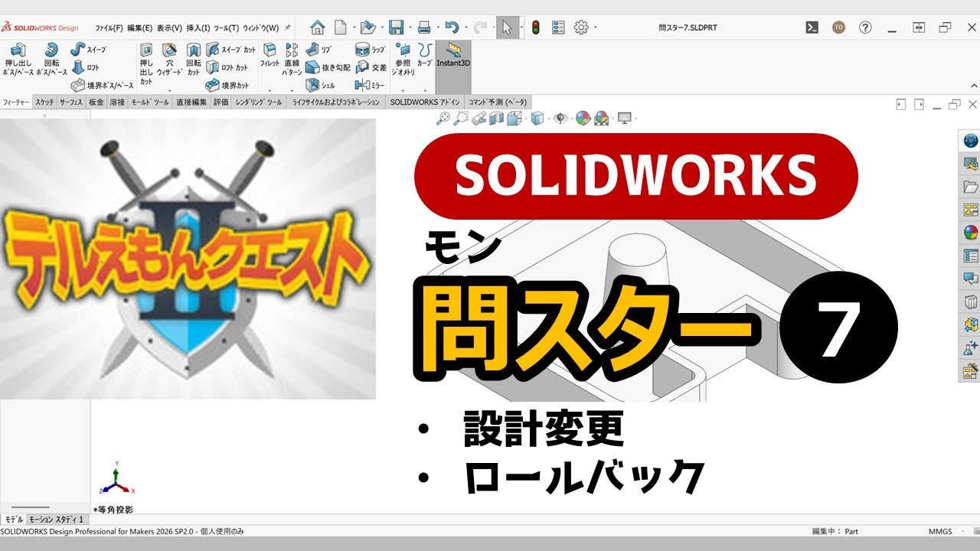The width and height of the screenshot is (980, 551).
Task: Activate the Select cursor tool
Action: point(507,28)
